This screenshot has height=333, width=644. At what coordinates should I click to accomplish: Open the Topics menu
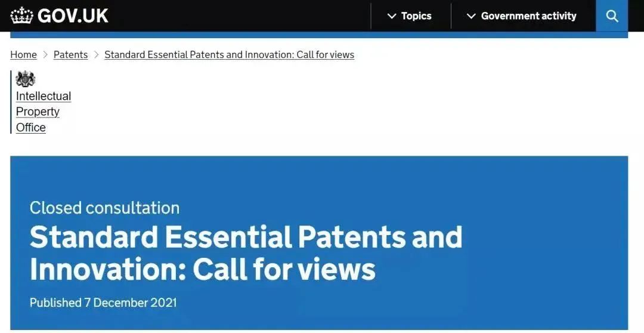(416, 16)
